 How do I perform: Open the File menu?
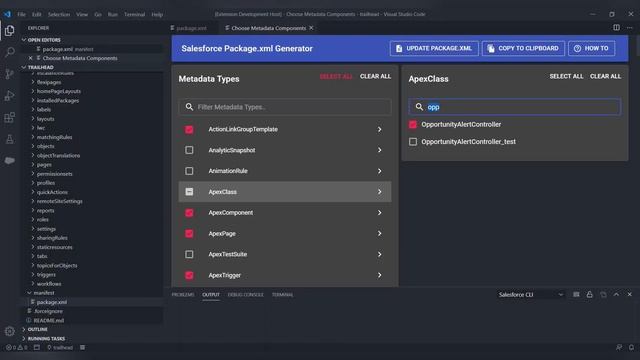[x=21, y=14]
